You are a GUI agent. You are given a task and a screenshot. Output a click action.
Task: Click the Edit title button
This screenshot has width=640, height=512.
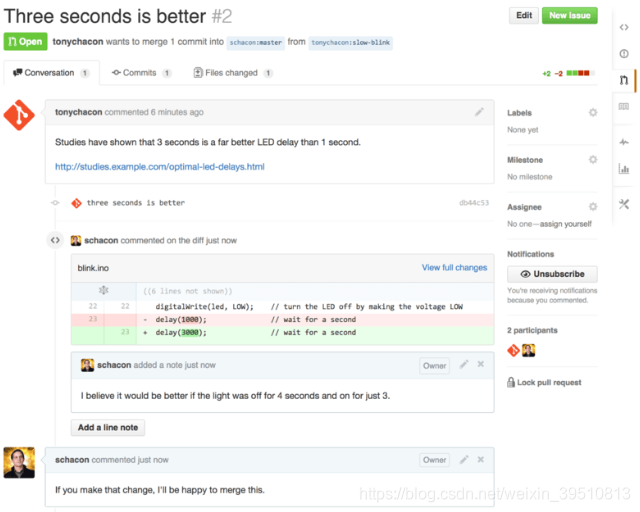[x=524, y=16]
